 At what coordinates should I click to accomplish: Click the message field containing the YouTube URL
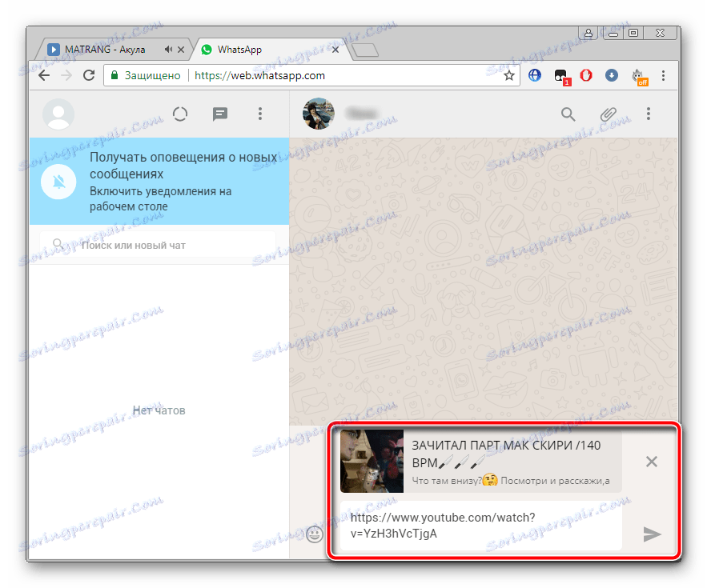pyautogui.click(x=481, y=526)
